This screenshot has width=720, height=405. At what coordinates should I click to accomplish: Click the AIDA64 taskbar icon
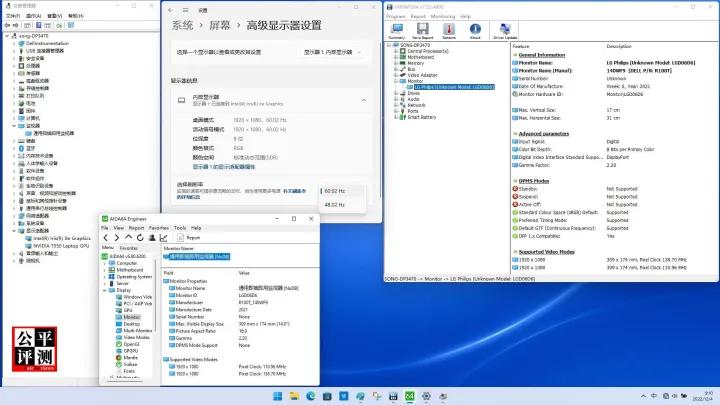[410, 396]
